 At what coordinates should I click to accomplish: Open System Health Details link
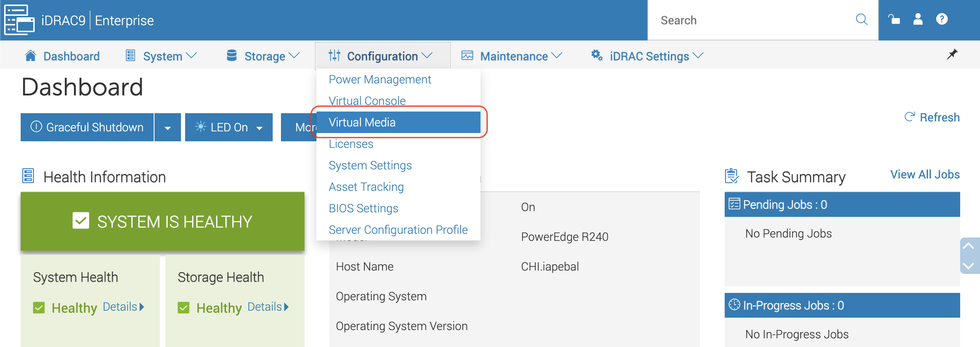point(123,307)
